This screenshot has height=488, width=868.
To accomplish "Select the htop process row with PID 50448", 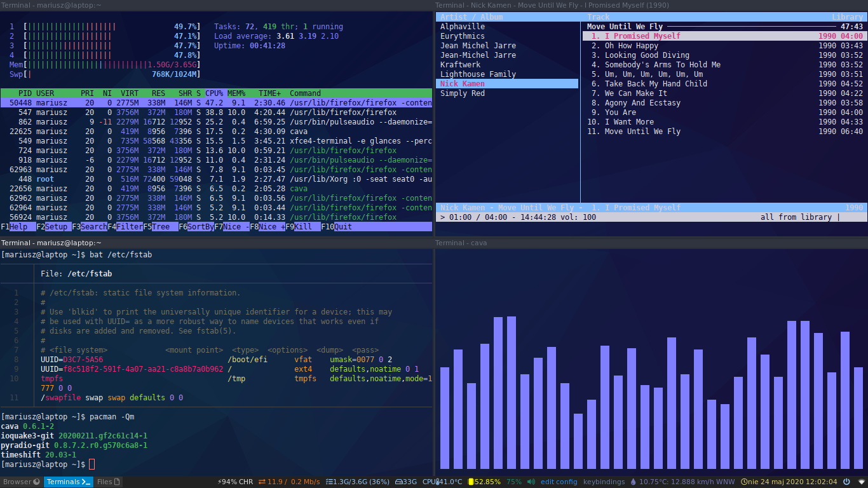I will pyautogui.click(x=216, y=103).
